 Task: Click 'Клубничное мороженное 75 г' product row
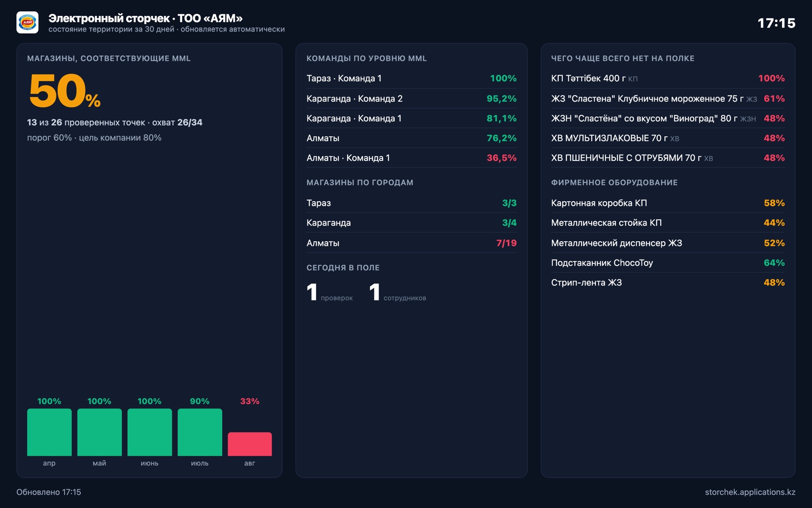(668, 99)
